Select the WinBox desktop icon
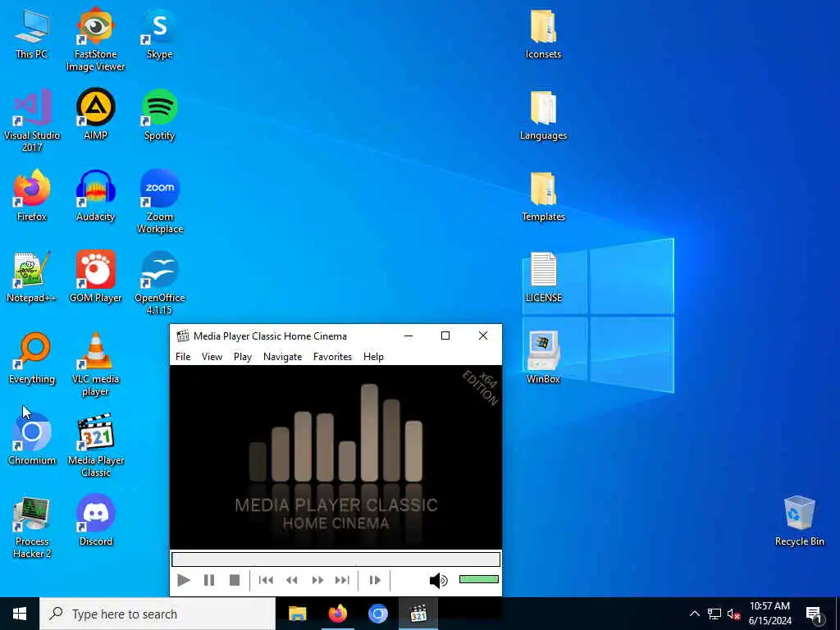 click(x=543, y=358)
